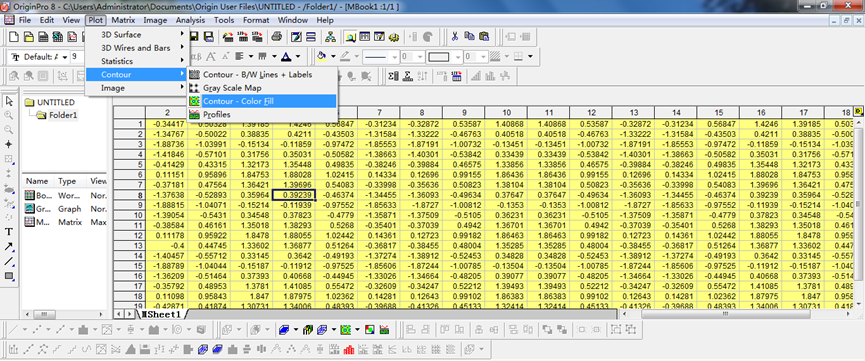
Task: Click the Print icon in toolbar
Action: click(277, 37)
